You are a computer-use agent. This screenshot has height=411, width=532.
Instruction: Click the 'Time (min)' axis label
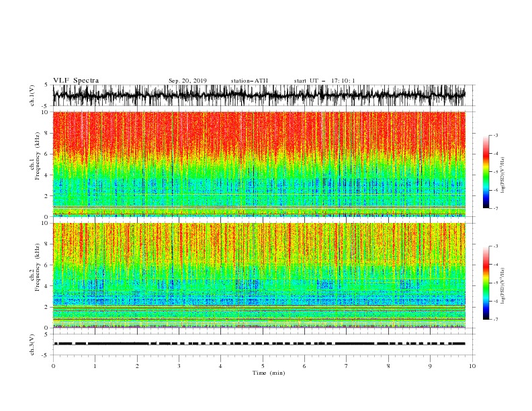269,373
